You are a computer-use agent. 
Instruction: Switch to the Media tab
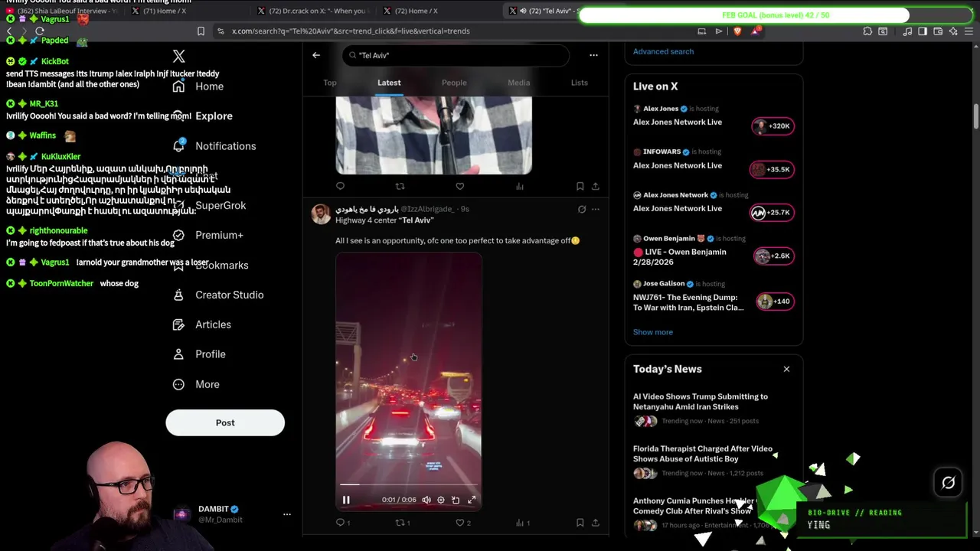click(518, 83)
